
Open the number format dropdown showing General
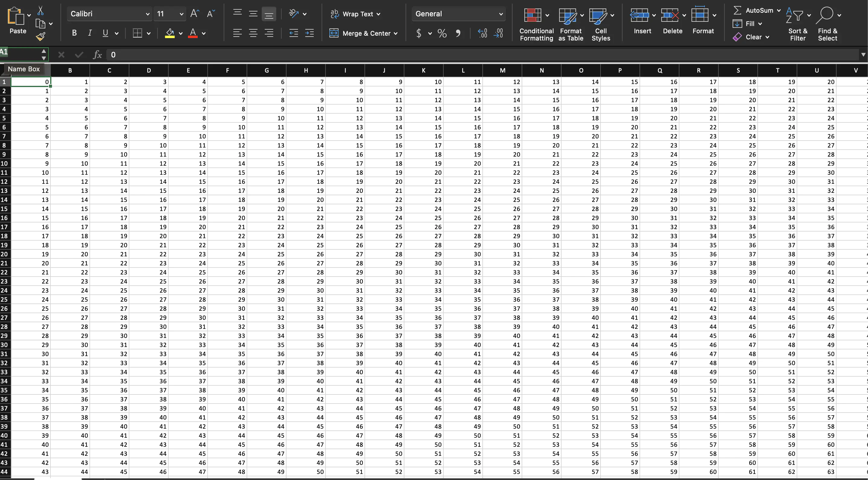[x=458, y=14]
